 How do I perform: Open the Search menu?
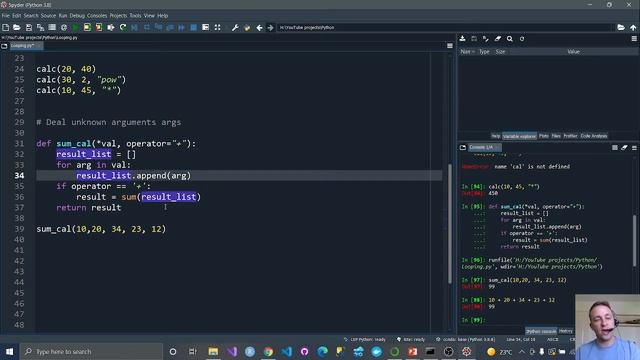(x=31, y=16)
